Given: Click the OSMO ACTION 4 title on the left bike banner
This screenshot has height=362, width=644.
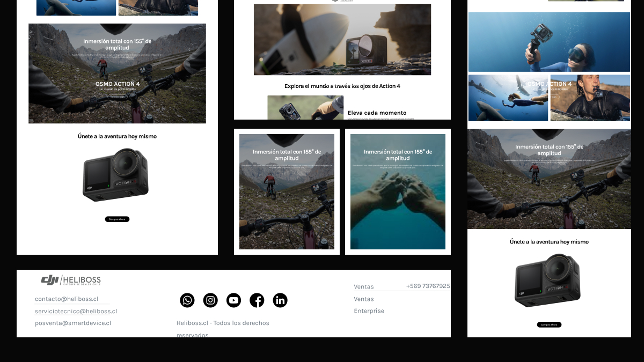Looking at the screenshot, I should 118,84.
